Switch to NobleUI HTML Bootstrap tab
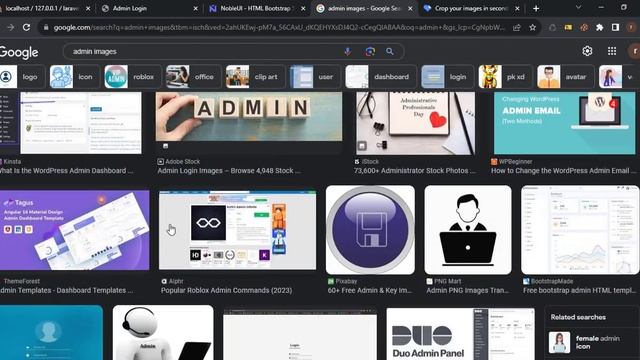640x360 pixels. 257,8
